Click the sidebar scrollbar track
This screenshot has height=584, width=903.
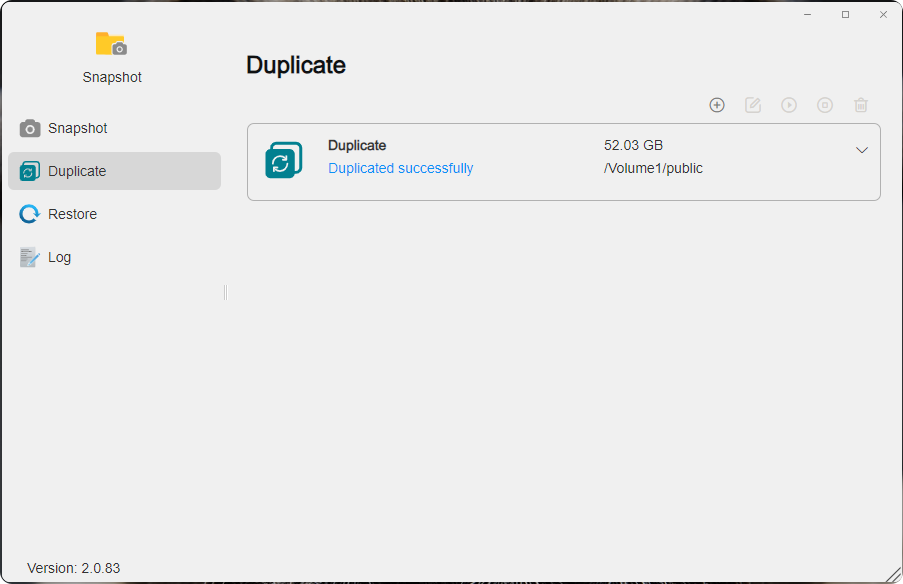click(x=224, y=292)
